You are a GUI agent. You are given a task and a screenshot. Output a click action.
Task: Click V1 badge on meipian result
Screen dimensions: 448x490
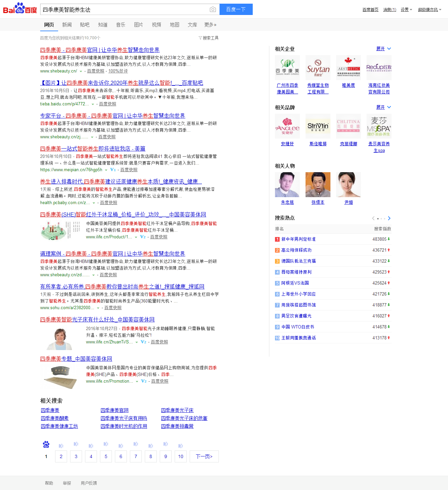[x=113, y=170]
